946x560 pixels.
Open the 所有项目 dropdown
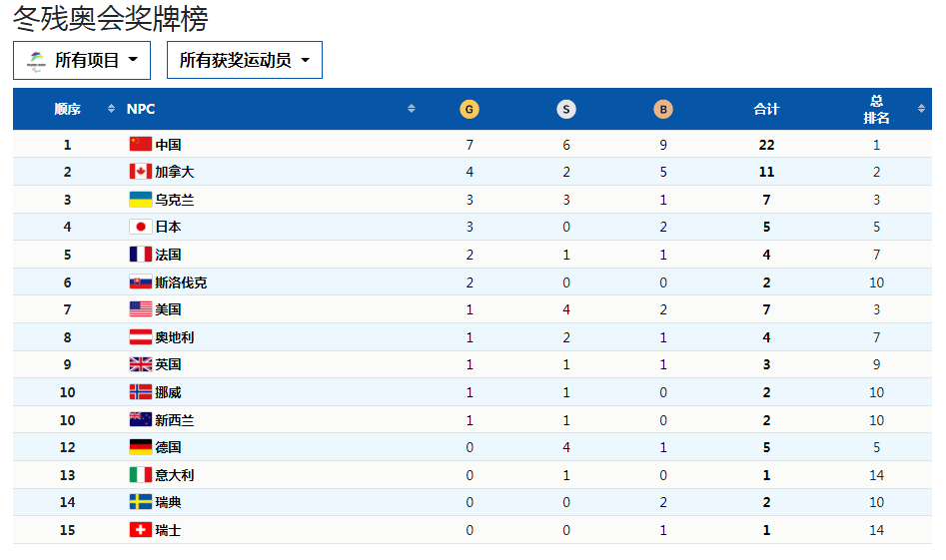pos(82,61)
